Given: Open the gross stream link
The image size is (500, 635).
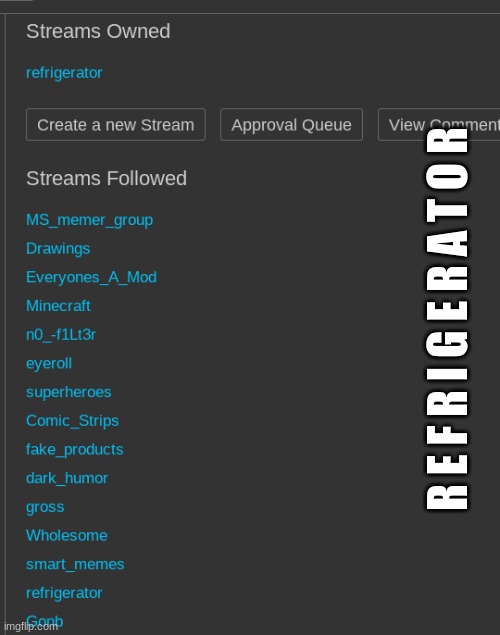Looking at the screenshot, I should click(x=45, y=507).
